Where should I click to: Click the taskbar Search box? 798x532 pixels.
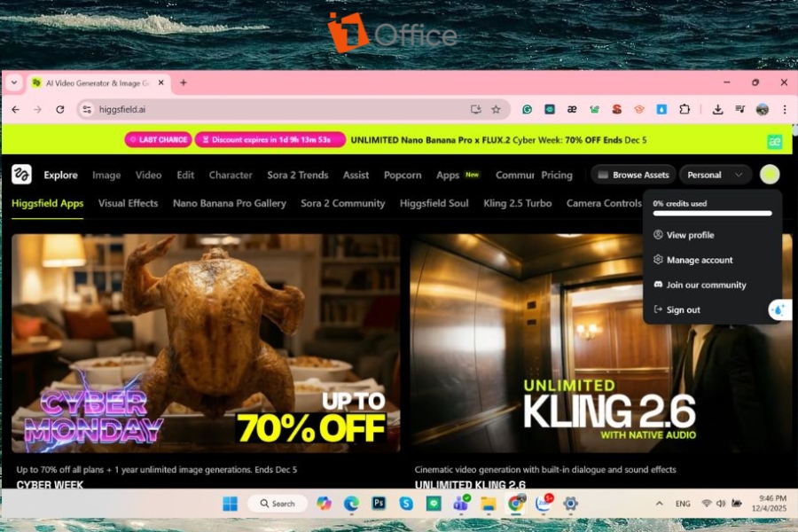(x=278, y=504)
